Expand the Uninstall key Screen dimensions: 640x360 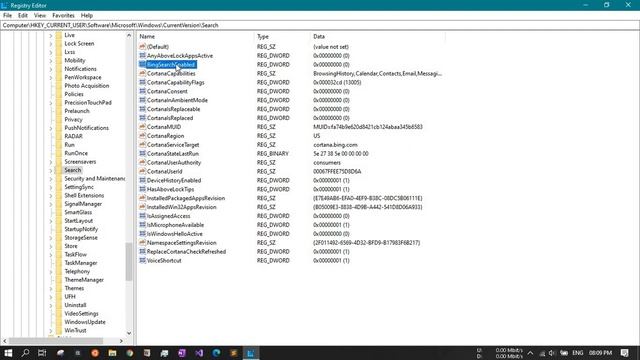pyautogui.click(x=51, y=305)
